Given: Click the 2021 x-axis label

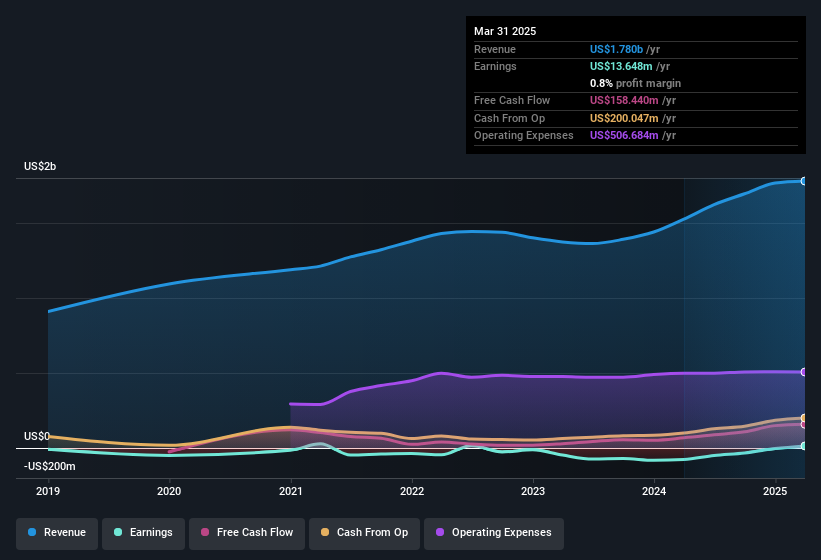Looking at the screenshot, I should pyautogui.click(x=291, y=491).
